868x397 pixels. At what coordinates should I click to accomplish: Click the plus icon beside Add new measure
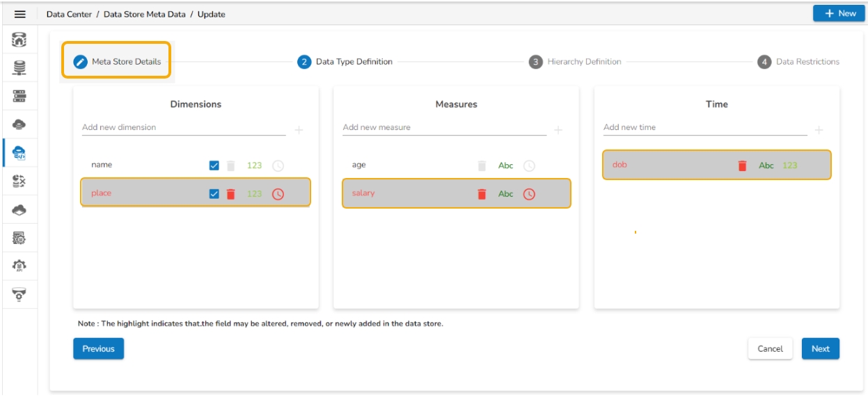pos(558,130)
